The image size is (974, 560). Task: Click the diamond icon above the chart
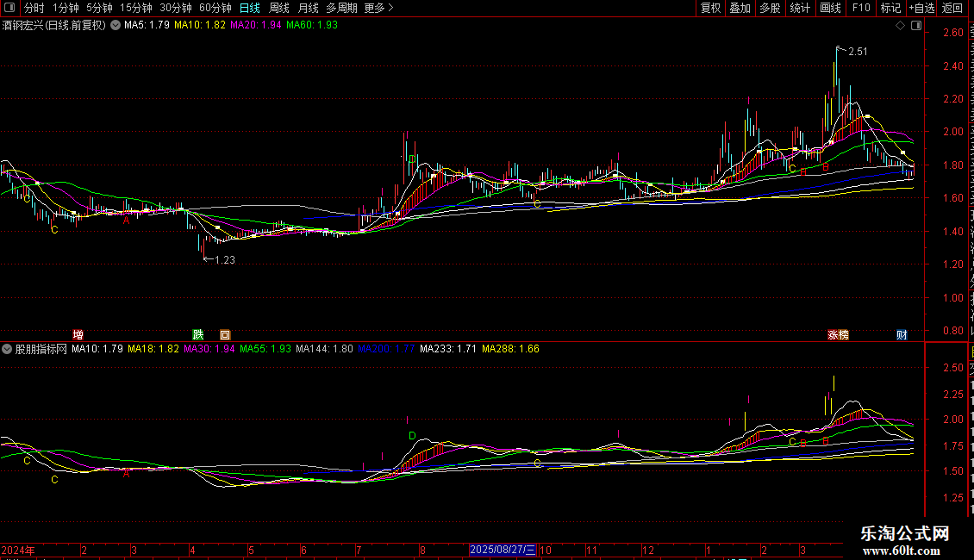[900, 26]
